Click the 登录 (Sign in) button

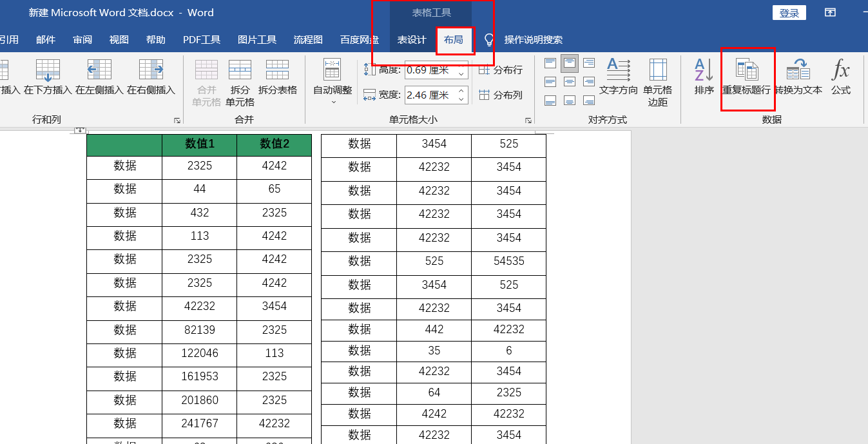point(789,12)
